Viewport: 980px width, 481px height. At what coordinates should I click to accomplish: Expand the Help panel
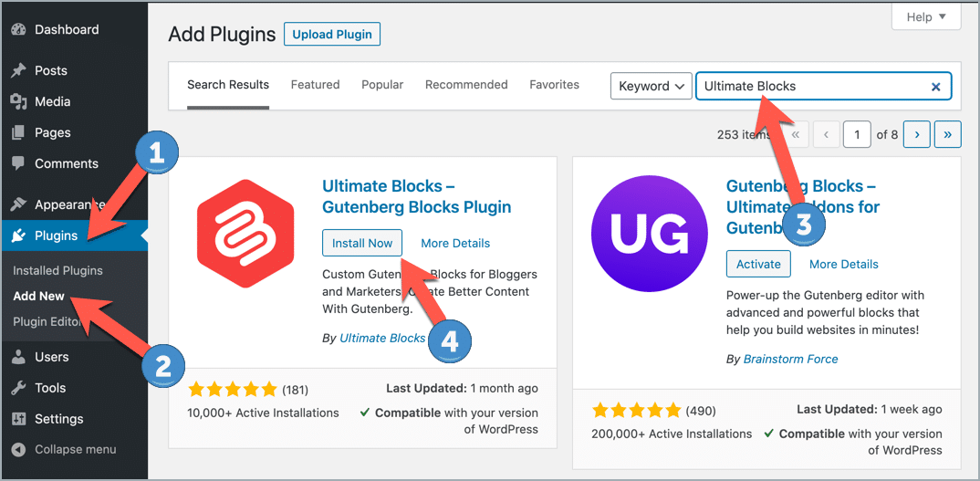tap(926, 17)
